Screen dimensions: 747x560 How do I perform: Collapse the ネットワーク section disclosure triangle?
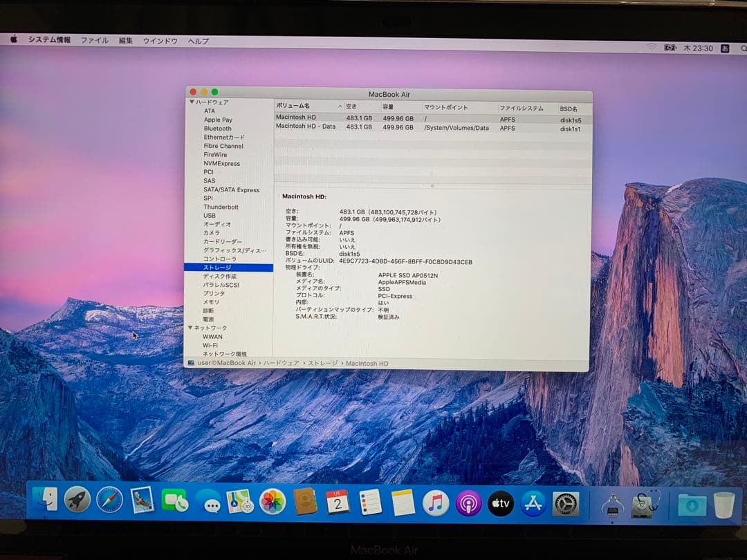click(190, 328)
